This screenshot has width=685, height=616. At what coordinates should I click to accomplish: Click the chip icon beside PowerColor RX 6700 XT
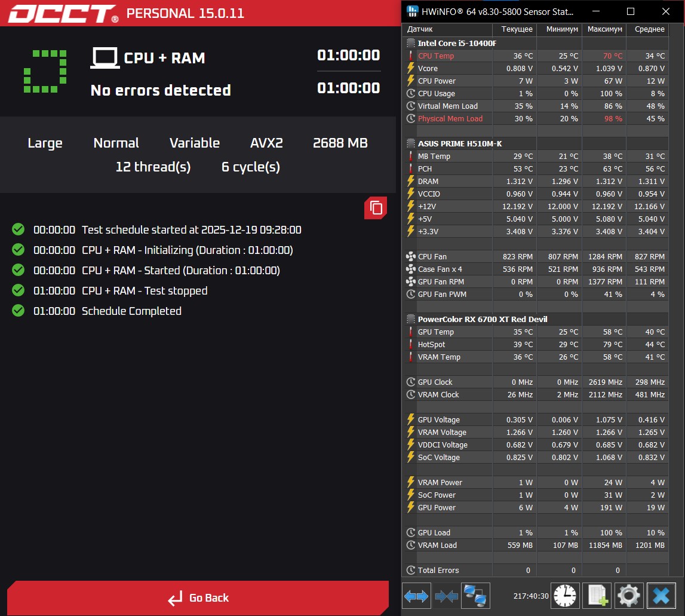tap(411, 319)
